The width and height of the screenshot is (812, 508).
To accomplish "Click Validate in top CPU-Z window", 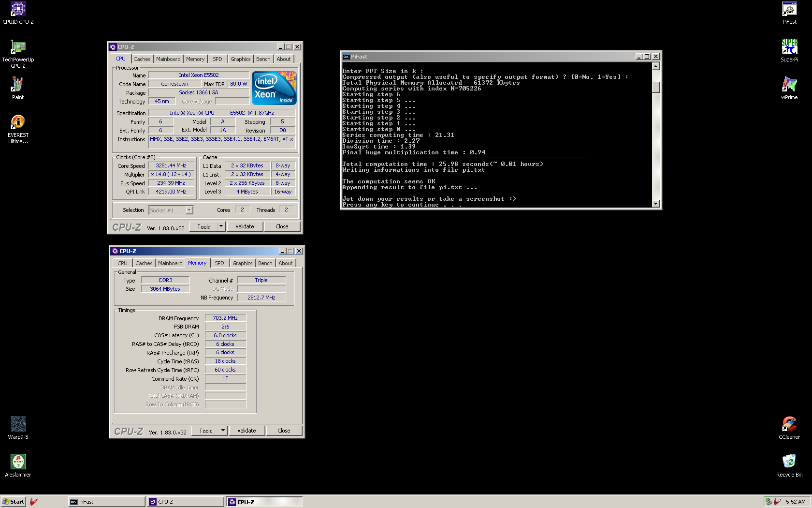I will [x=245, y=226].
